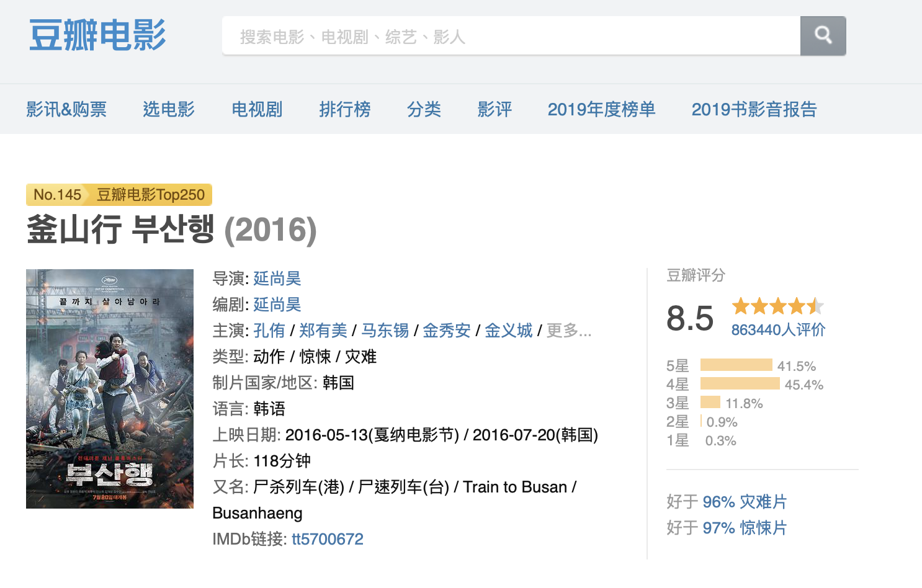Open the 排行榜 navigation tab
922x588 pixels.
(344, 109)
